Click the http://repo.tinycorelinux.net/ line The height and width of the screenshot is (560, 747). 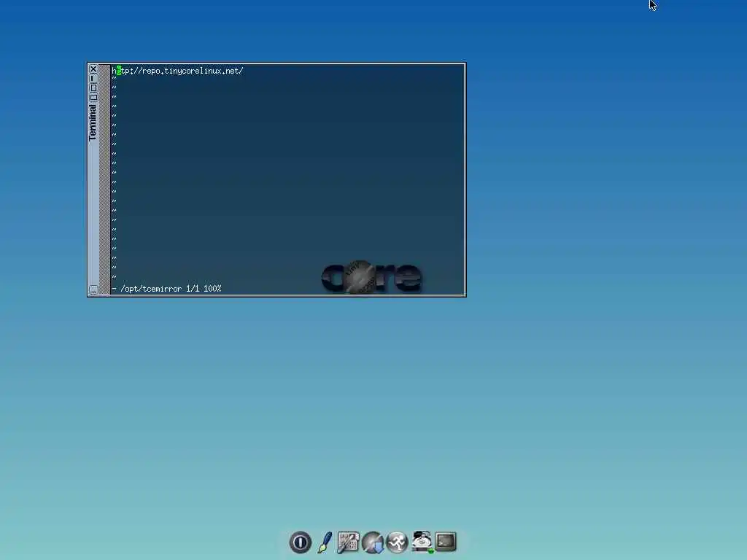177,71
